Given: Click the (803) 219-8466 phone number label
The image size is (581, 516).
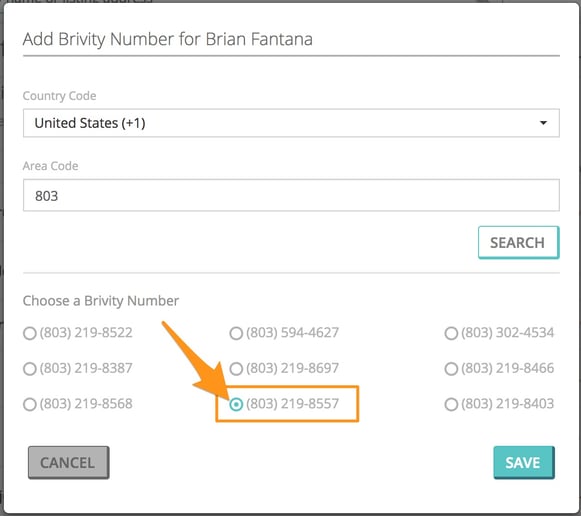Looking at the screenshot, I should pos(508,368).
